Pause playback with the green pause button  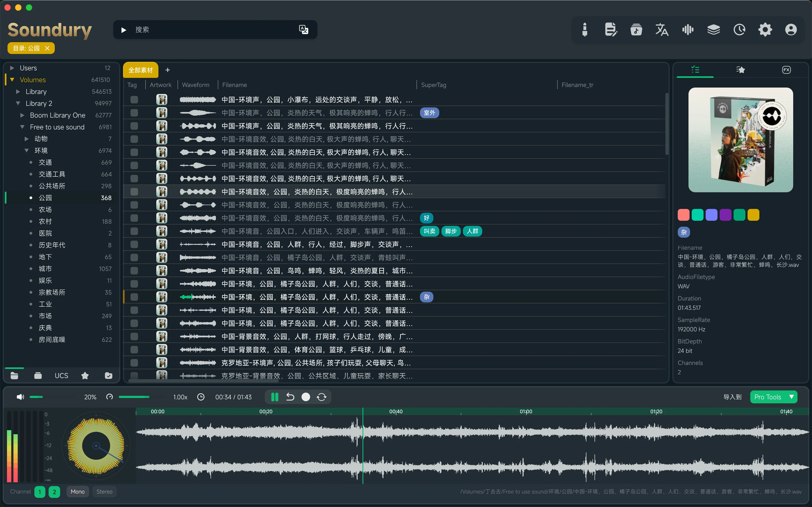[x=275, y=397]
